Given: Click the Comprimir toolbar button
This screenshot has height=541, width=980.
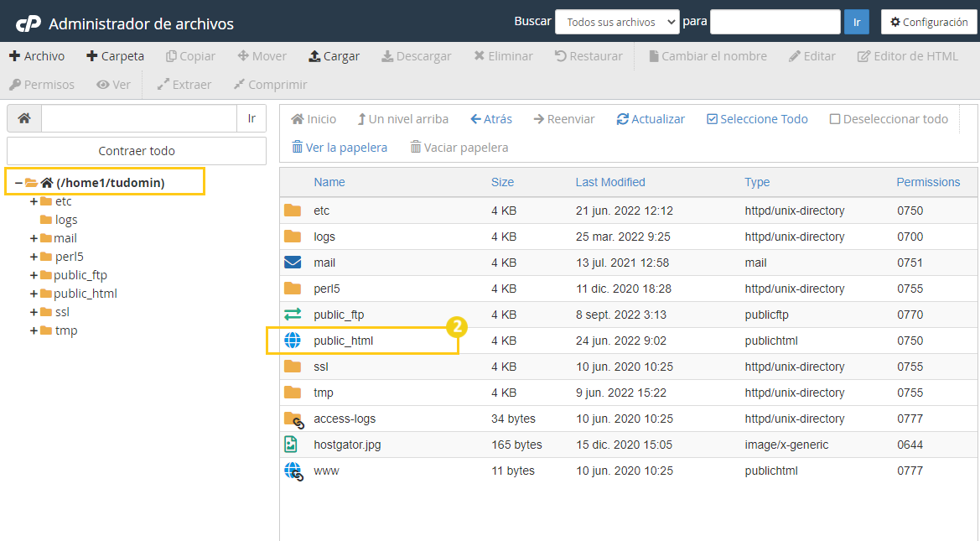Looking at the screenshot, I should click(270, 85).
